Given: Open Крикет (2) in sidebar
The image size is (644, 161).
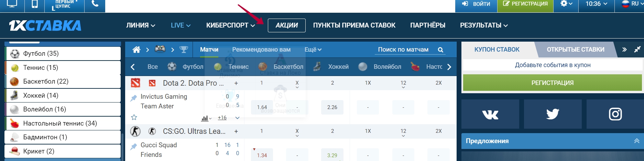Looking at the screenshot, I should (x=63, y=151).
